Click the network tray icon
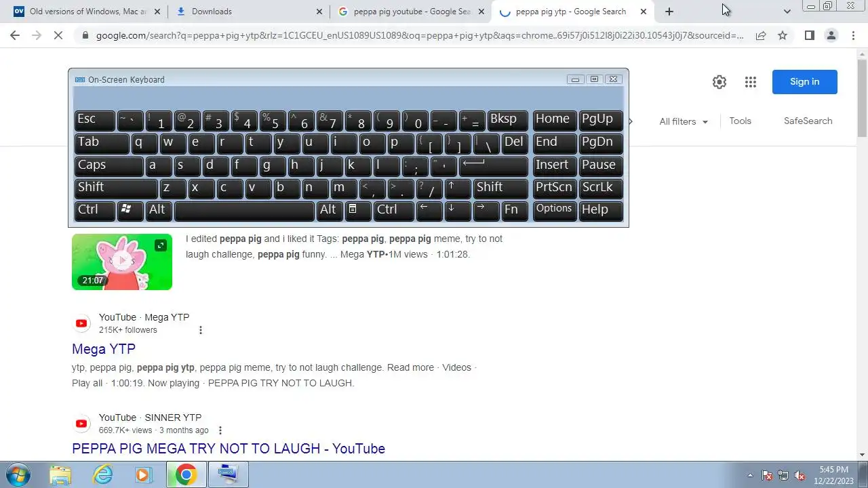The width and height of the screenshot is (868, 488). click(783, 475)
